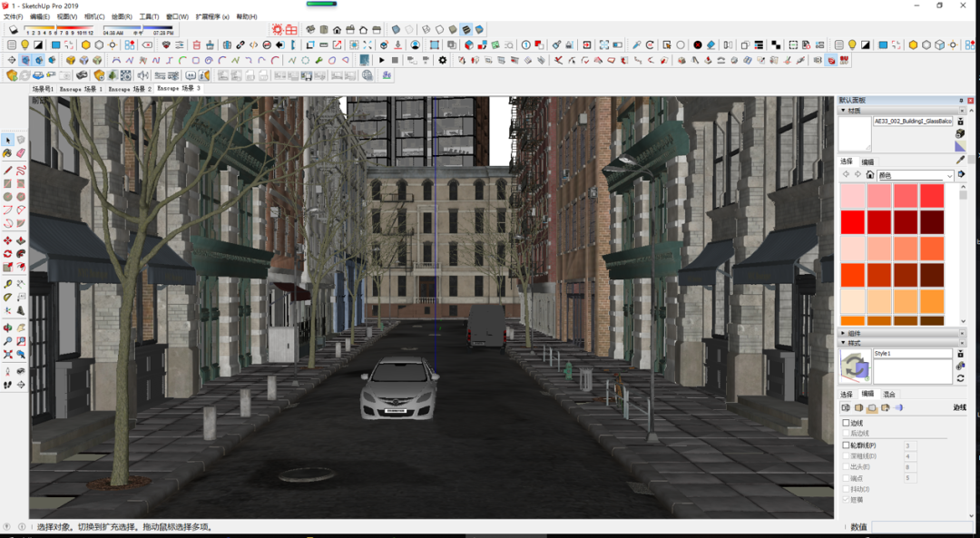Open the 文件(F) menu
Screen dimensions: 980x538
tap(13, 17)
